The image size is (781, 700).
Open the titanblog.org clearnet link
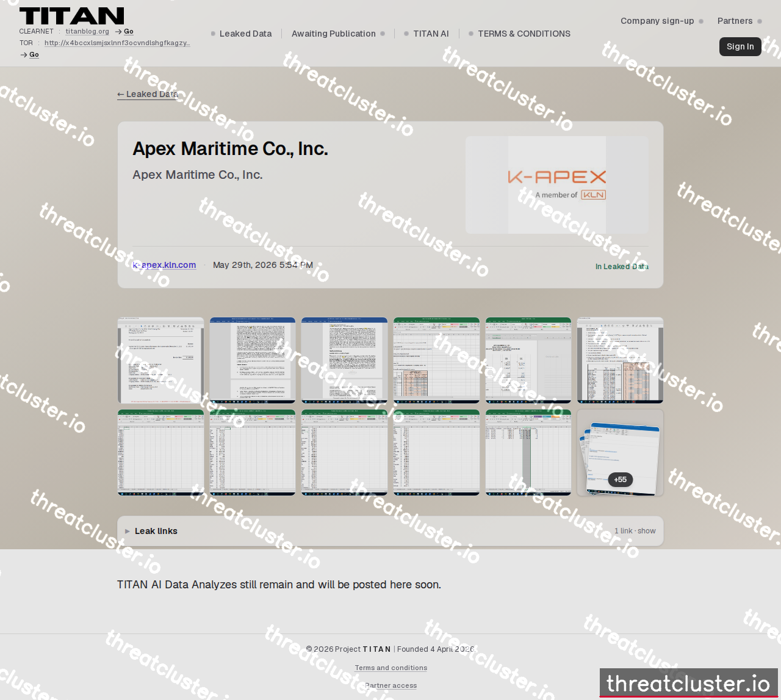87,31
